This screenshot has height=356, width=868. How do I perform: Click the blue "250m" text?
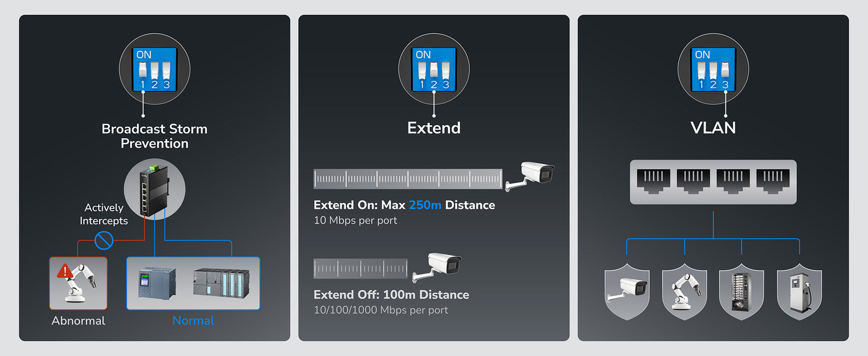(425, 205)
